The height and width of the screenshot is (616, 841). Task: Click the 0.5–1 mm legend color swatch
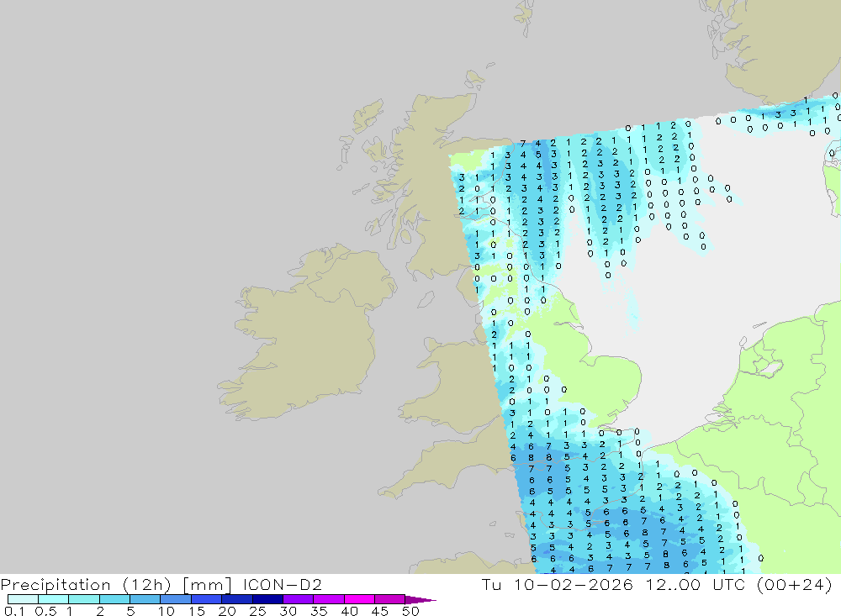54,599
